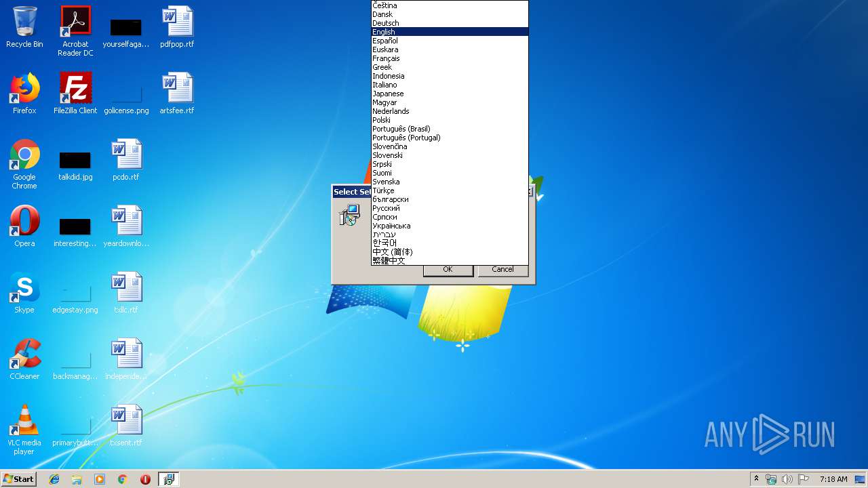Viewport: 868px width, 488px height.
Task: Launch VLC media player shortcut
Action: (24, 430)
